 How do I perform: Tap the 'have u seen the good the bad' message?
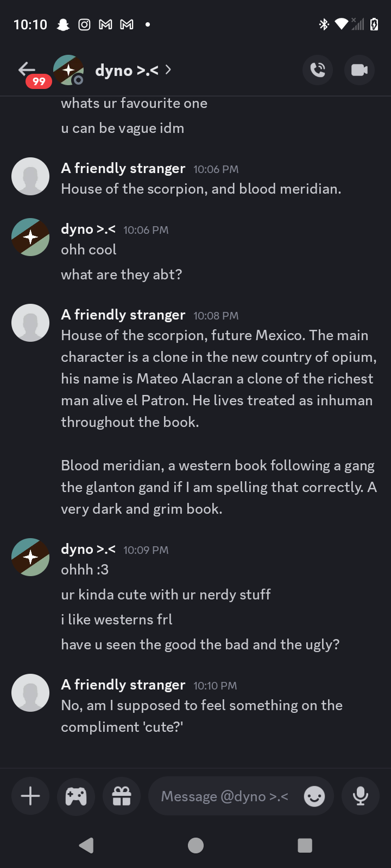coord(200,644)
